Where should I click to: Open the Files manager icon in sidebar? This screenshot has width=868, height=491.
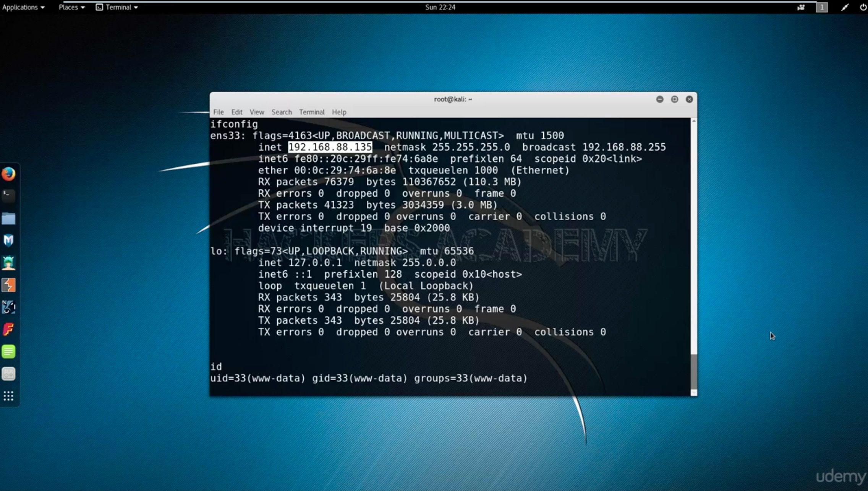point(8,218)
